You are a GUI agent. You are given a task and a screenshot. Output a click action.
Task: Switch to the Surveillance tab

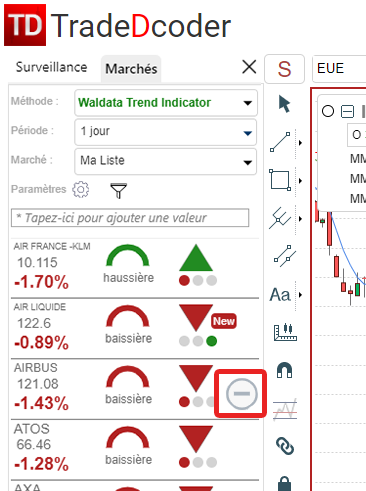pyautogui.click(x=52, y=67)
